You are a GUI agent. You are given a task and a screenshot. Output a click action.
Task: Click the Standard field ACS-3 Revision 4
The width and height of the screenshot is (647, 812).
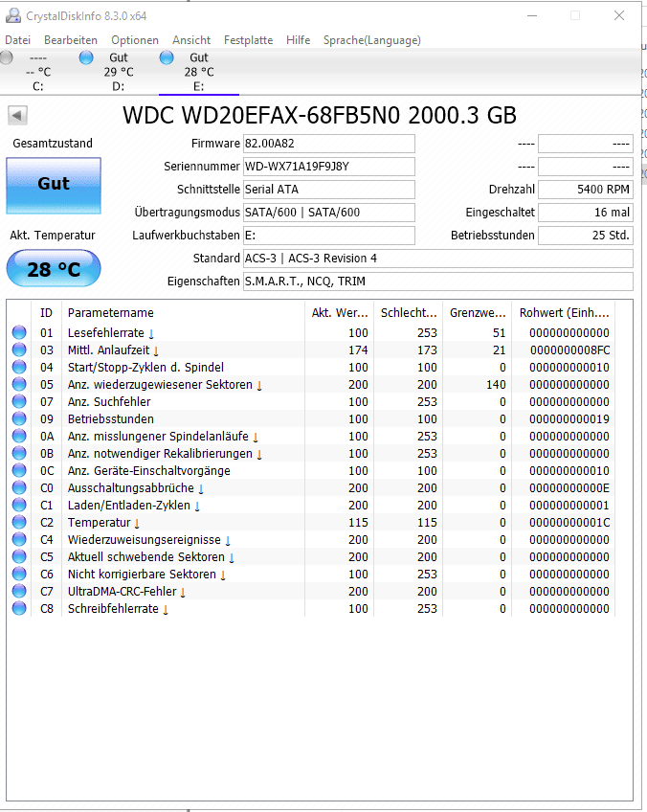click(438, 258)
